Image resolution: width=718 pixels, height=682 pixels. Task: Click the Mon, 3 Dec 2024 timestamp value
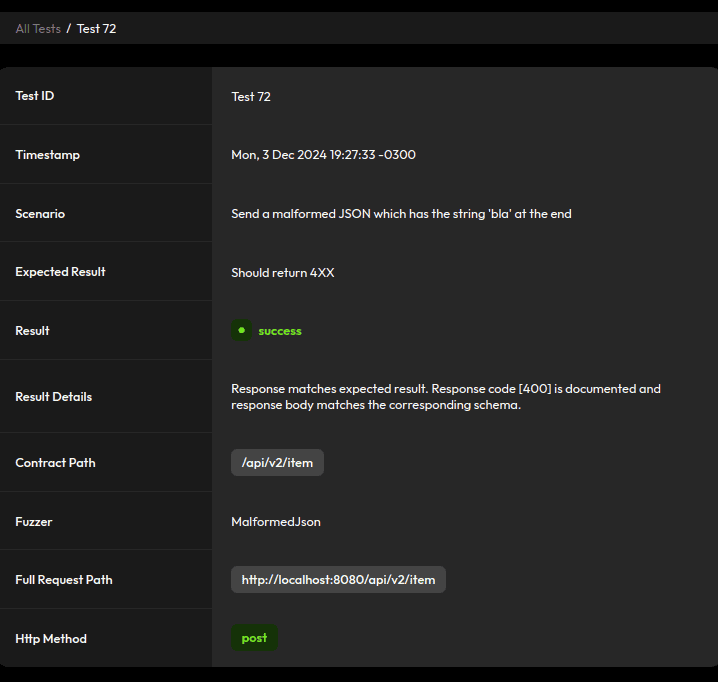323,155
